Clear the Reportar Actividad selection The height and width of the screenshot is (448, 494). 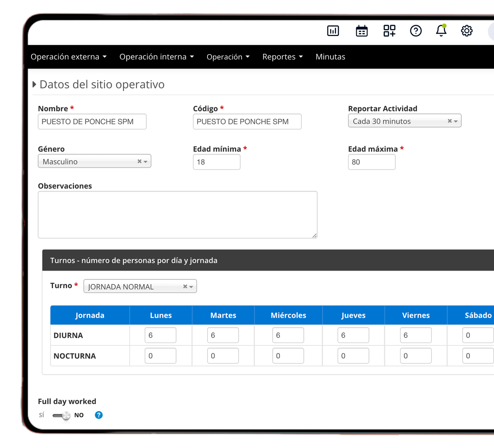(450, 121)
